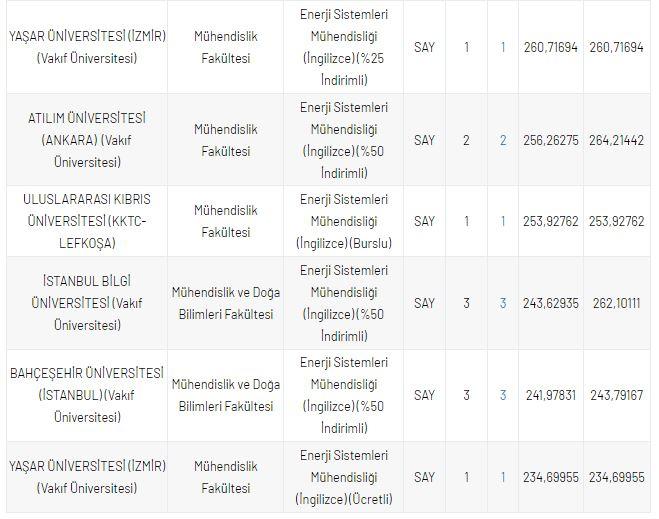Click the İstanbul Bilgi Üniversitesi name cell
Image resolution: width=659 pixels, height=519 pixels.
[86, 303]
